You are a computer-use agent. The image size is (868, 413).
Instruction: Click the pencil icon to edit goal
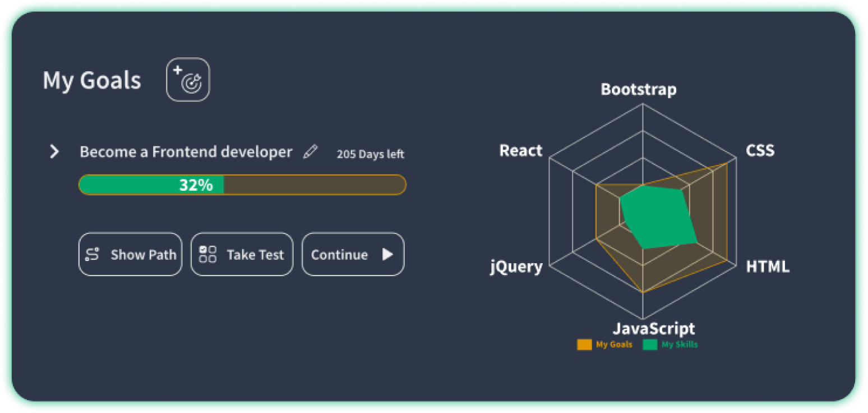pyautogui.click(x=310, y=152)
